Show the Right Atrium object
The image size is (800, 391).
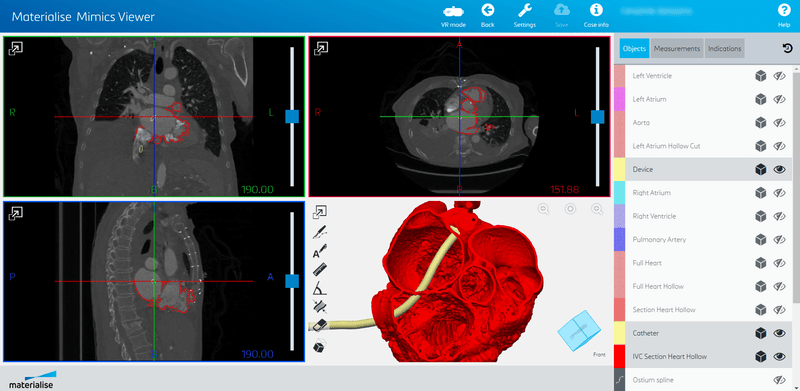pyautogui.click(x=779, y=193)
